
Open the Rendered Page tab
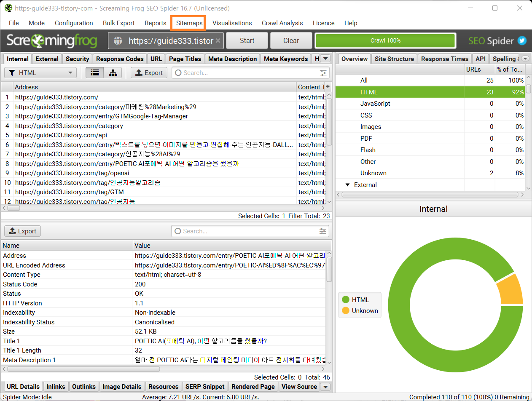[x=253, y=387]
